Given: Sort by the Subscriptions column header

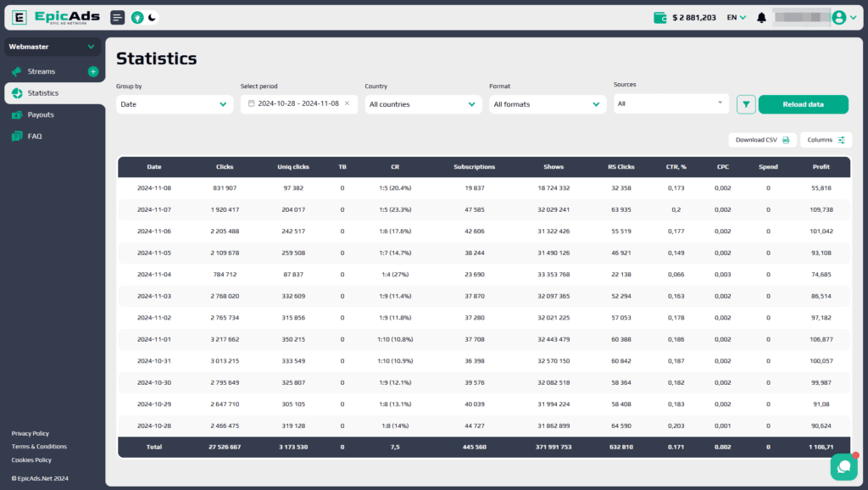Looking at the screenshot, I should [x=475, y=167].
